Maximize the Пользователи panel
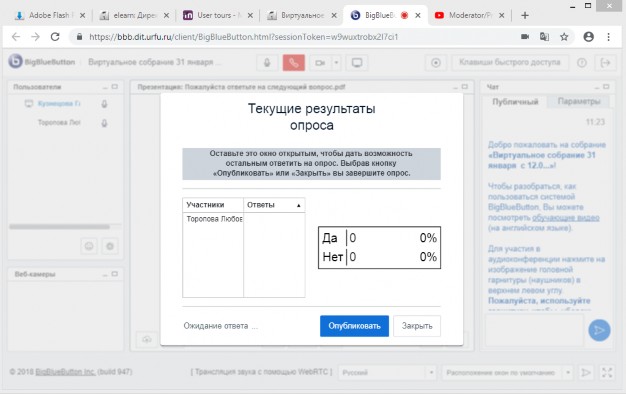Screen dimensions: 626x394 pos(115,87)
